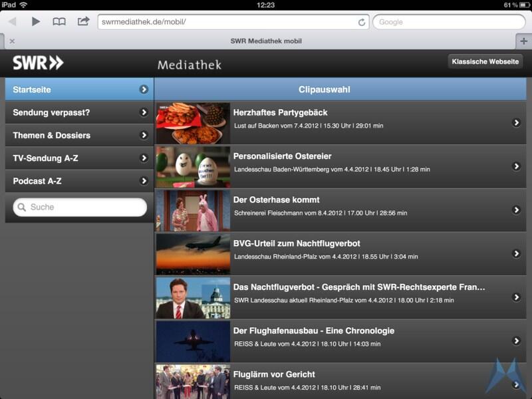Select Startseite in the sidebar
The width and height of the screenshot is (532, 399).
79,89
